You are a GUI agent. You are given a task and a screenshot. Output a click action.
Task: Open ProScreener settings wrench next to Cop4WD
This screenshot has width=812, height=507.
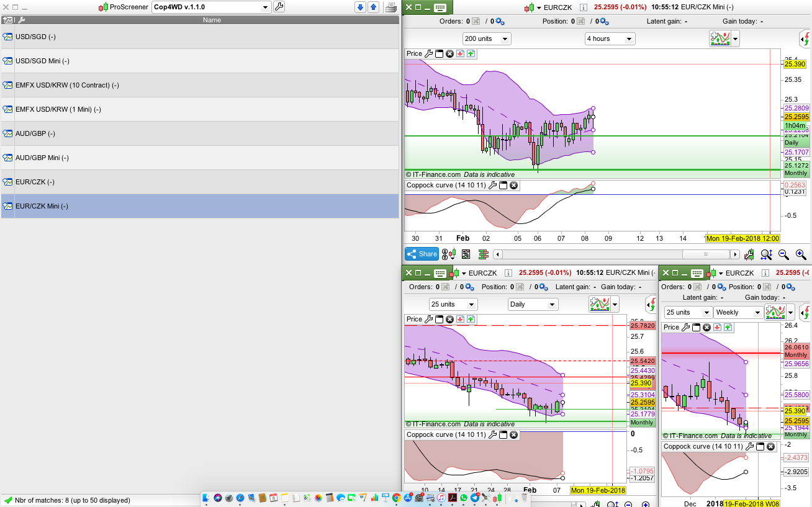coord(279,7)
